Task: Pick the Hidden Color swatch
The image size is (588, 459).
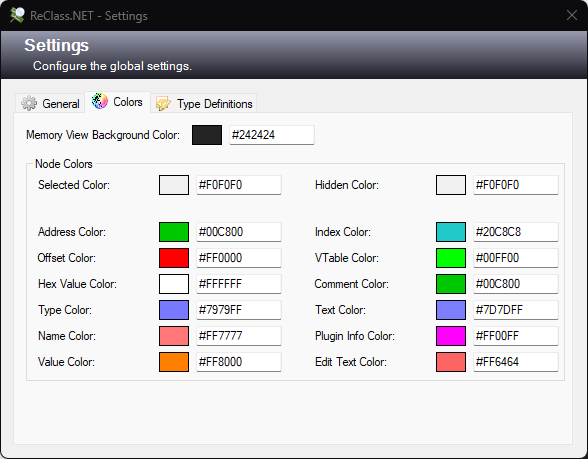Action: 451,185
